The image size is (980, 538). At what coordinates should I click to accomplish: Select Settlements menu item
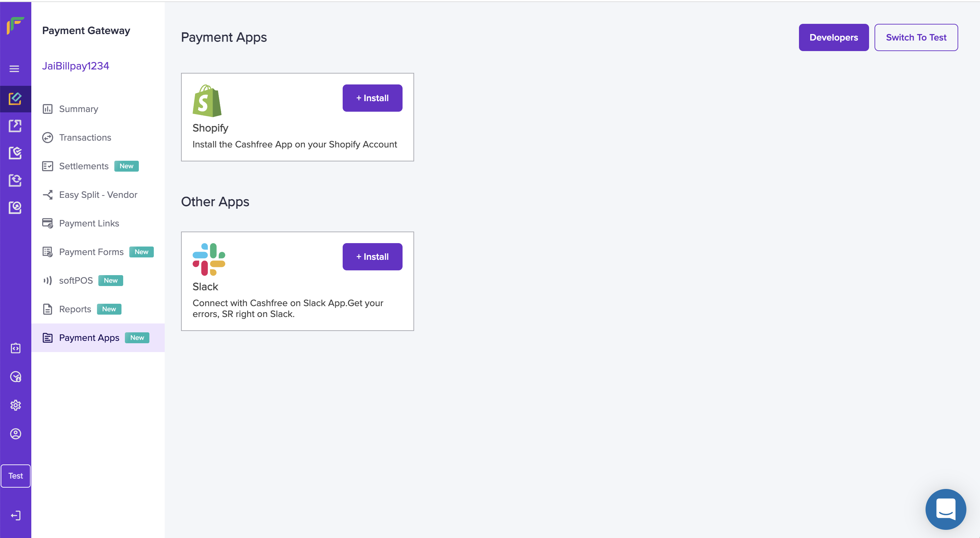(84, 166)
